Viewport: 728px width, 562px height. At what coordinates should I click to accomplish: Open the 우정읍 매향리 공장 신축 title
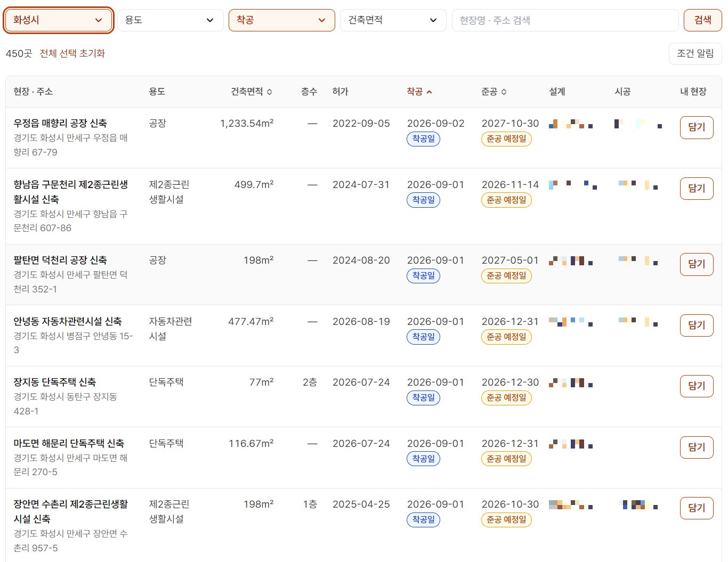click(60, 123)
